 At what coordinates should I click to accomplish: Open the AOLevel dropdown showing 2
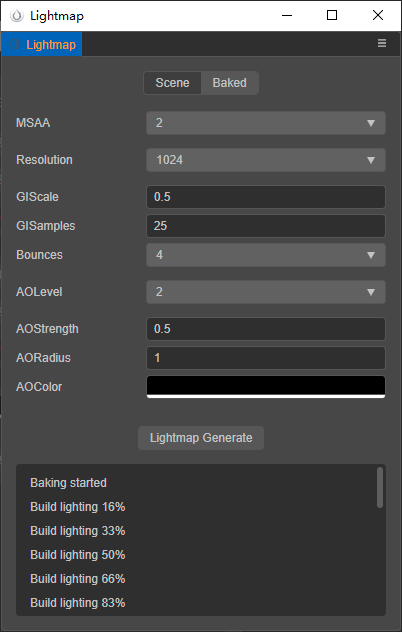pos(266,292)
